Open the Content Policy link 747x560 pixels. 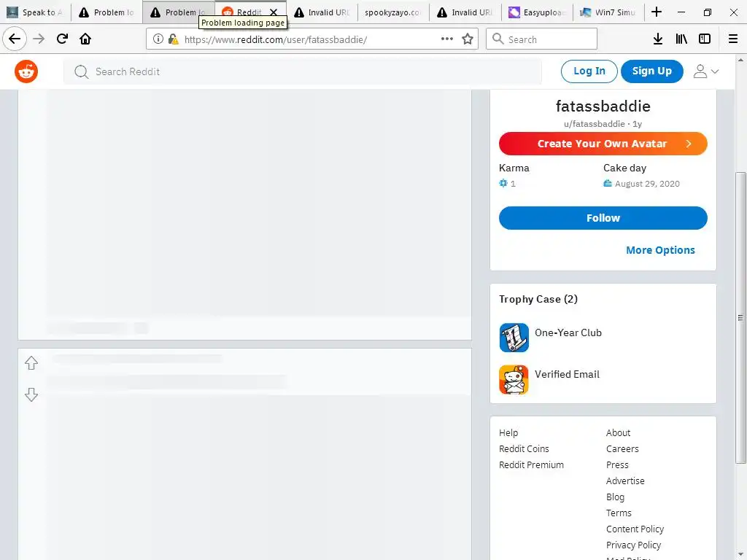click(x=635, y=529)
